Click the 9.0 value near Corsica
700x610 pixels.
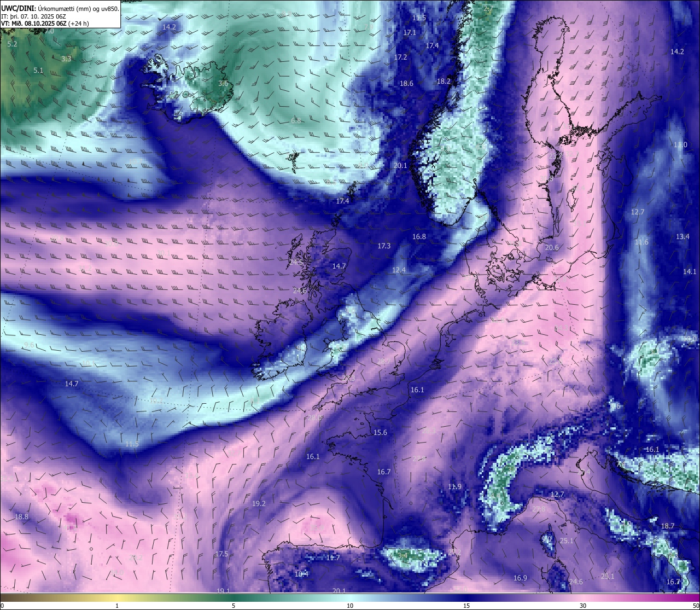point(546,539)
